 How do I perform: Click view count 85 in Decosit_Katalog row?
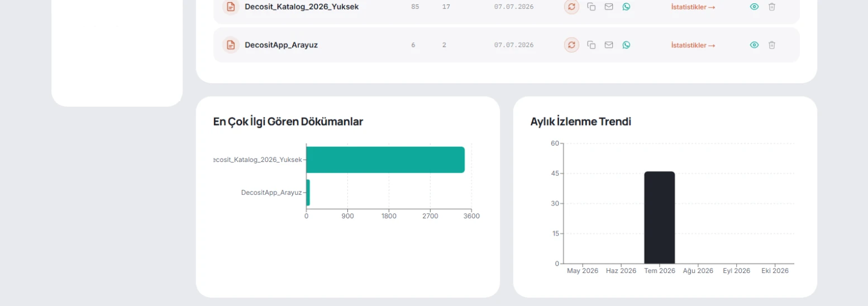(415, 7)
